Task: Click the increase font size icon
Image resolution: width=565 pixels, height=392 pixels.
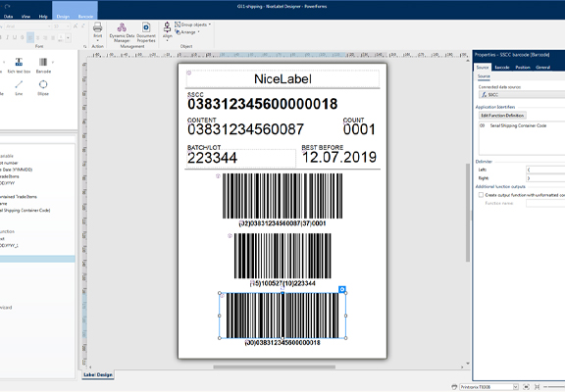Action: 76,26
